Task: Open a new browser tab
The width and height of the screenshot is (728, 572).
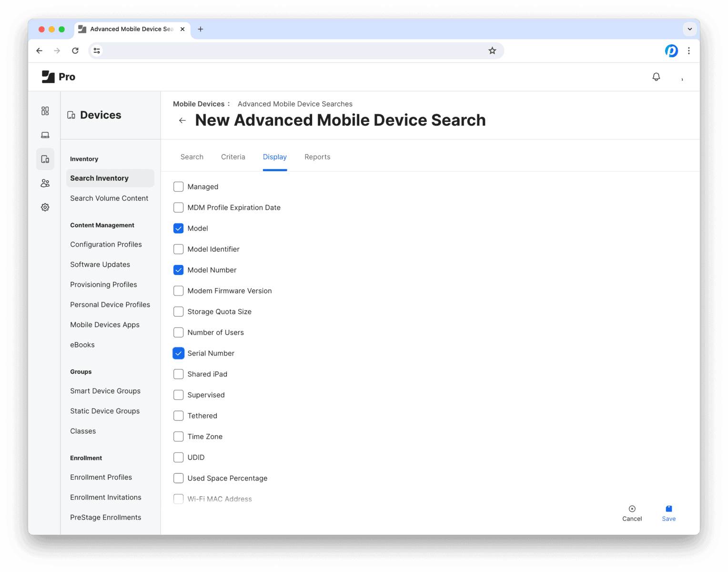Action: click(201, 29)
